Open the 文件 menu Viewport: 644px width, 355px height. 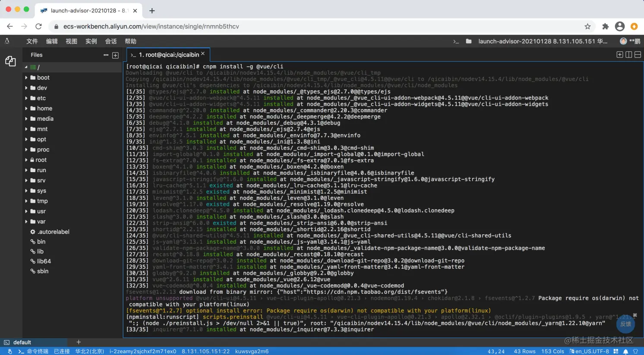pyautogui.click(x=32, y=41)
